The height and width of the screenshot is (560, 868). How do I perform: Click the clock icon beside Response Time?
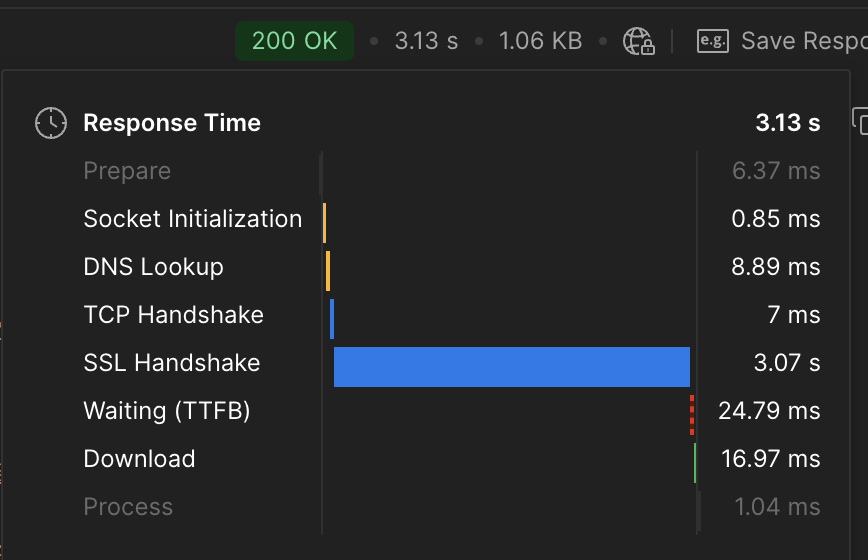pos(51,123)
